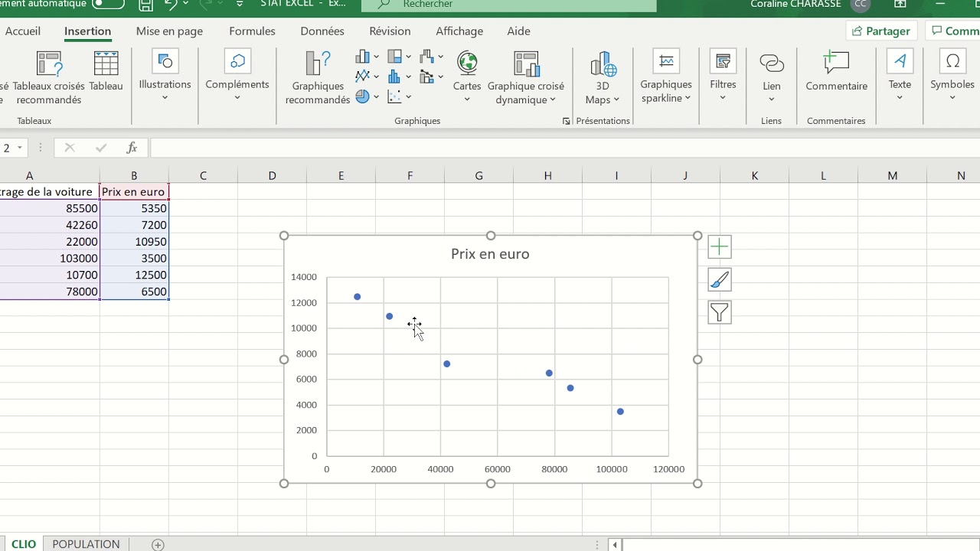Open Graphiques sparkline menu
980x551 pixels.
(x=666, y=78)
